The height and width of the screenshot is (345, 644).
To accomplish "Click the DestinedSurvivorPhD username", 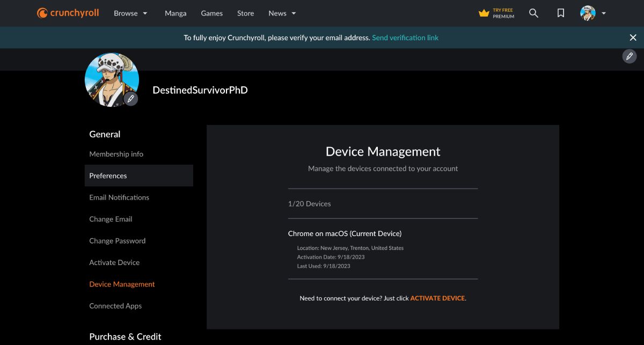I will click(200, 90).
